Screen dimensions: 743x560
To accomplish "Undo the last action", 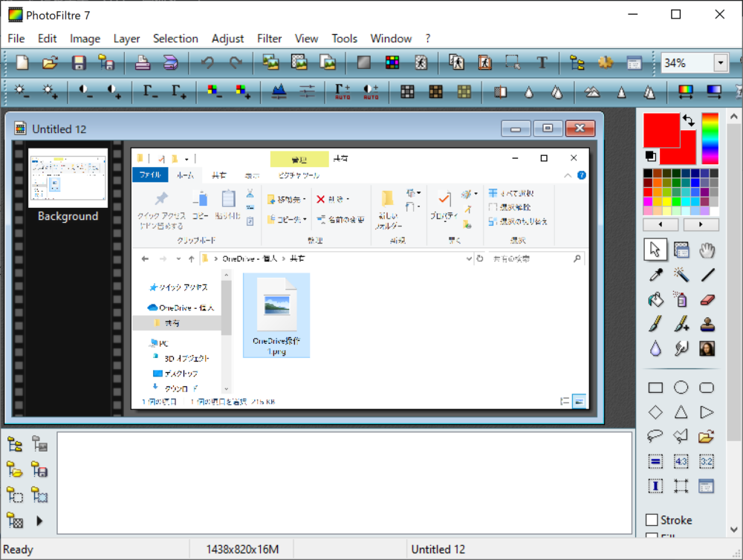I will click(207, 62).
